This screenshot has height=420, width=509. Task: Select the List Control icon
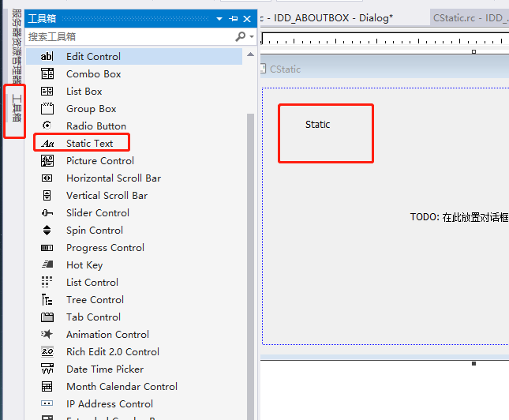coord(47,282)
